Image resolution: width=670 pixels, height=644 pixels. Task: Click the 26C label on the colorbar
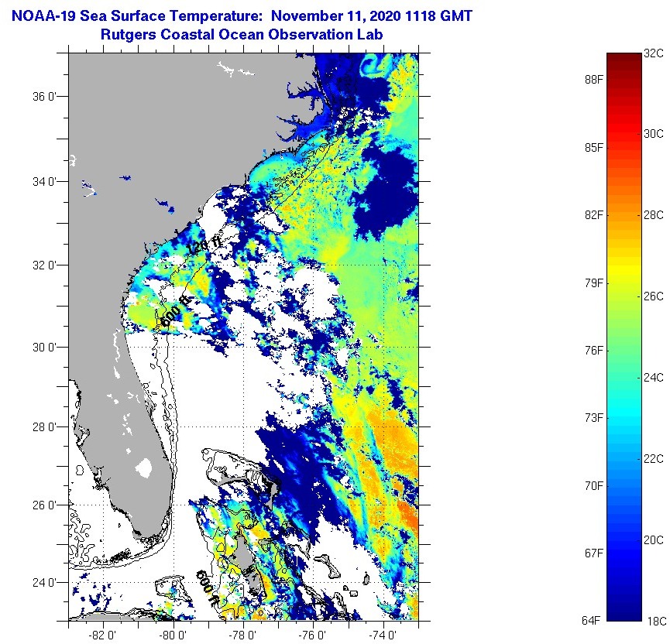(x=653, y=296)
